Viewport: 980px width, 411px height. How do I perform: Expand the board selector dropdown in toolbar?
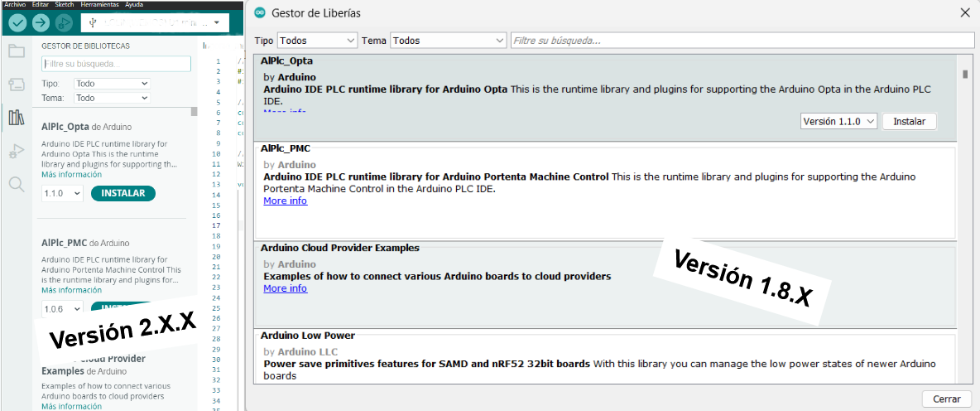click(155, 23)
